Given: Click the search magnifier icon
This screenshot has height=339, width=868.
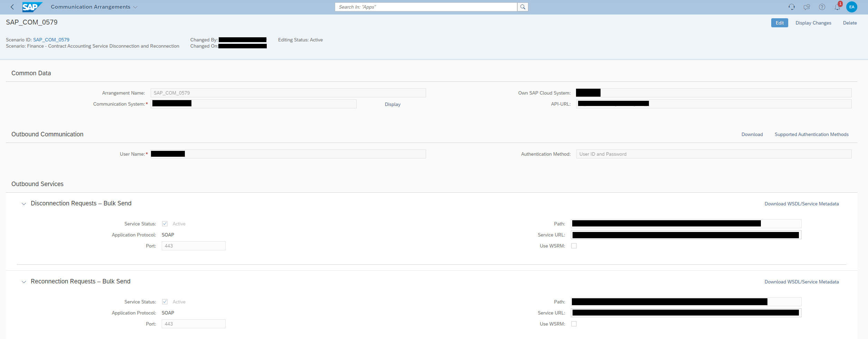Looking at the screenshot, I should pyautogui.click(x=523, y=7).
